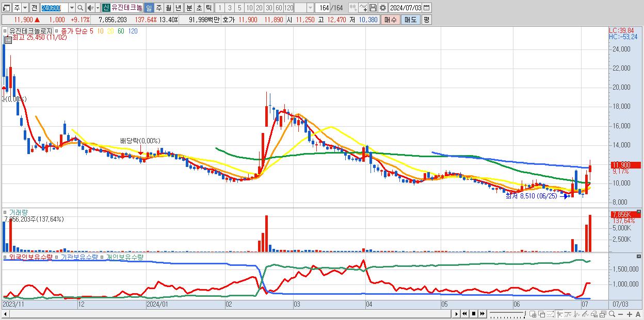644x320 pixels.
Task: Click the horizontal chart scrollbar track
Action: click(x=230, y=314)
